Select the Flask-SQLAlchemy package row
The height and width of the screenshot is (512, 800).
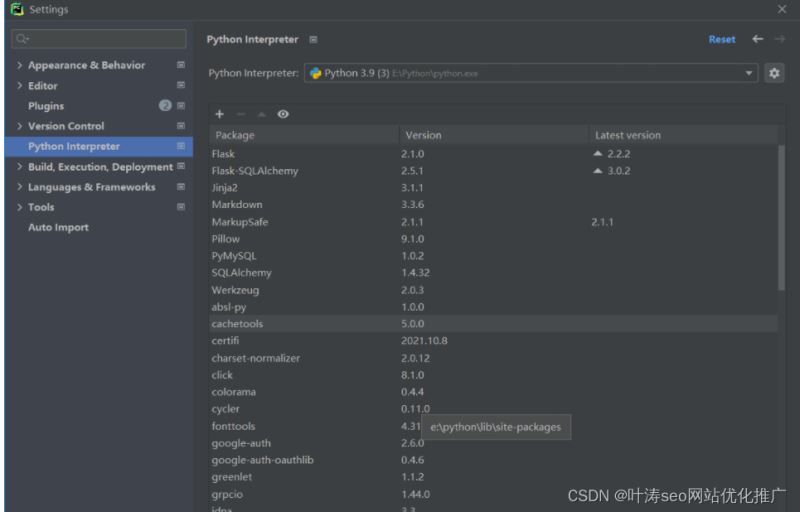[x=493, y=171]
